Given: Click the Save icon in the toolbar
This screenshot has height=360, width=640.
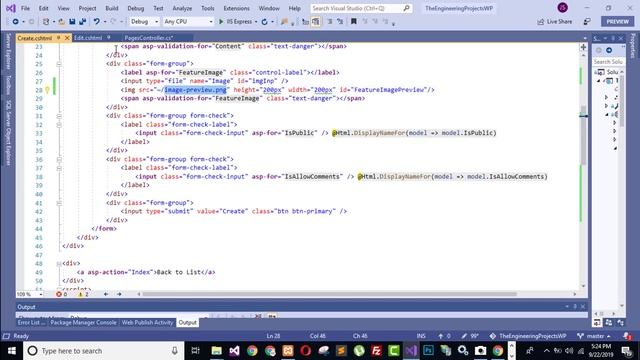Looking at the screenshot, I should click(72, 21).
